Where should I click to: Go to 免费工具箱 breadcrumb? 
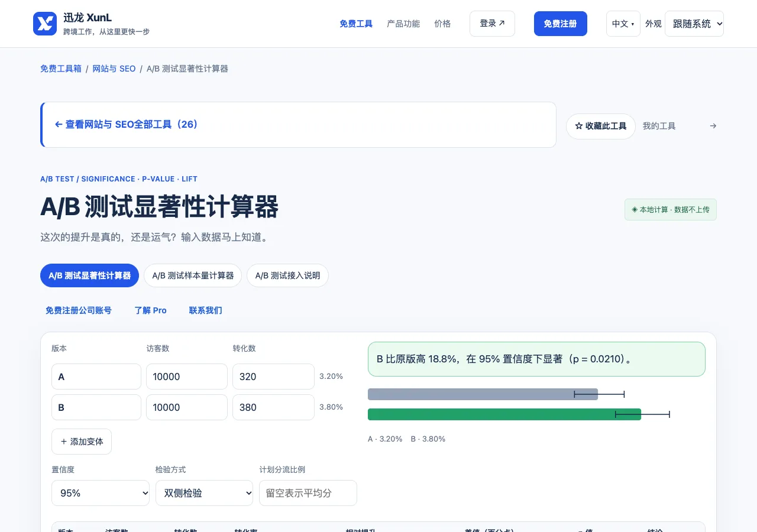(61, 69)
